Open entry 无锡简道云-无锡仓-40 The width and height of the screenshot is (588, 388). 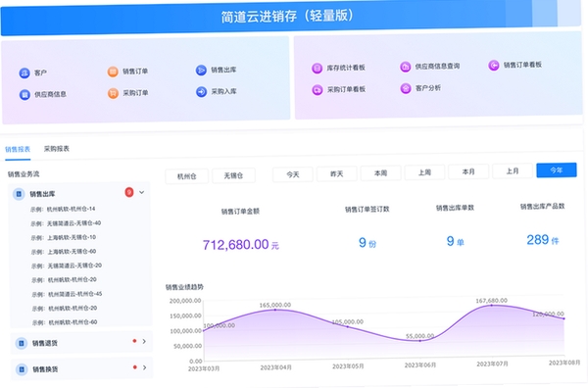click(73, 223)
